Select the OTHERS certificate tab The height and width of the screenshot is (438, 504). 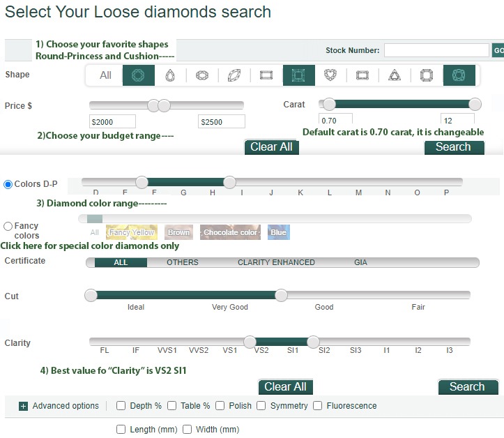(x=183, y=262)
